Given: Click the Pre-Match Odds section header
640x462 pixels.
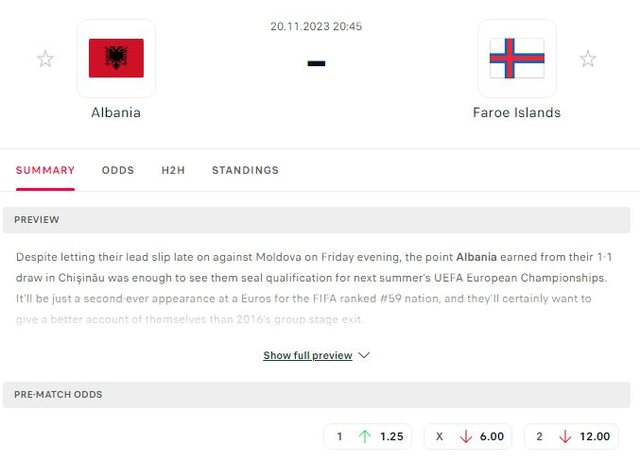Looking at the screenshot, I should [317, 395].
